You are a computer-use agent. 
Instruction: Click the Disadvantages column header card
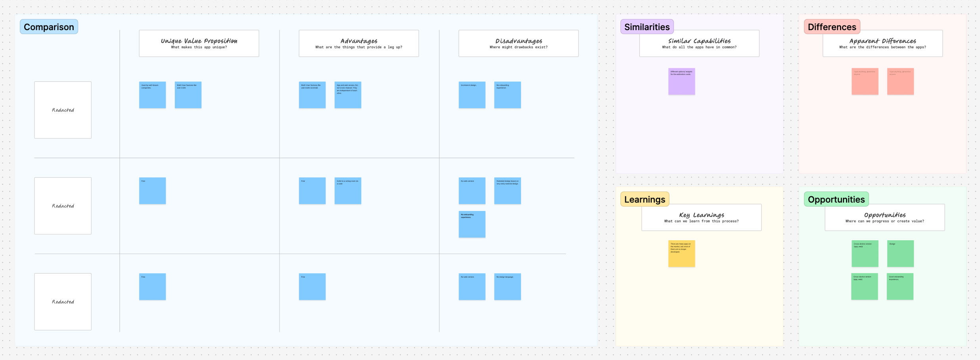519,44
